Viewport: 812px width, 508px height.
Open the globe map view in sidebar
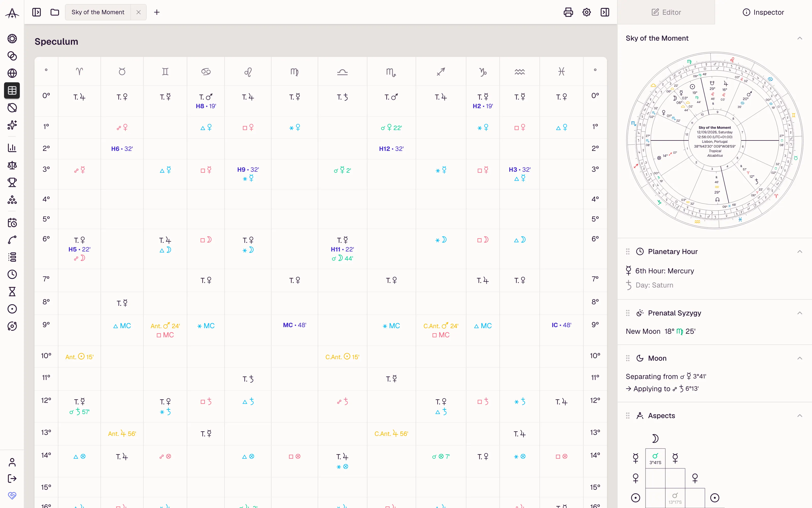[12, 73]
